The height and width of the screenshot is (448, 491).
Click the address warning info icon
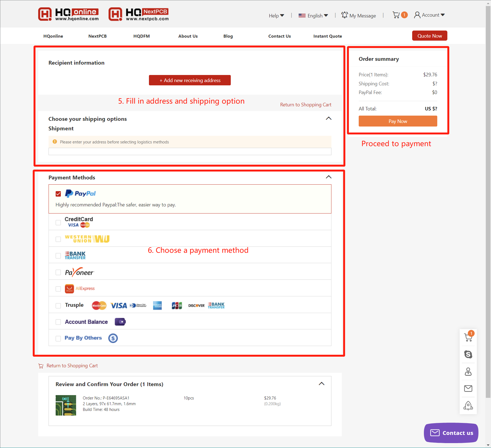(x=55, y=142)
